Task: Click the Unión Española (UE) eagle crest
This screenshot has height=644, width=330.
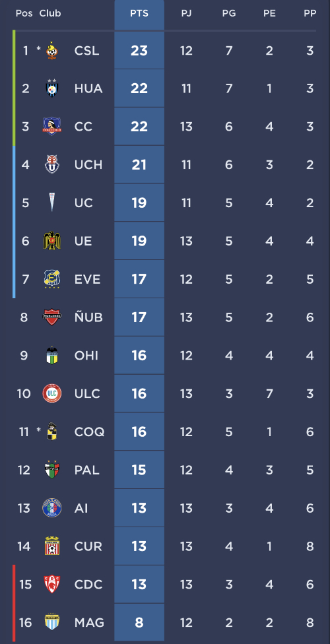Action: [51, 241]
